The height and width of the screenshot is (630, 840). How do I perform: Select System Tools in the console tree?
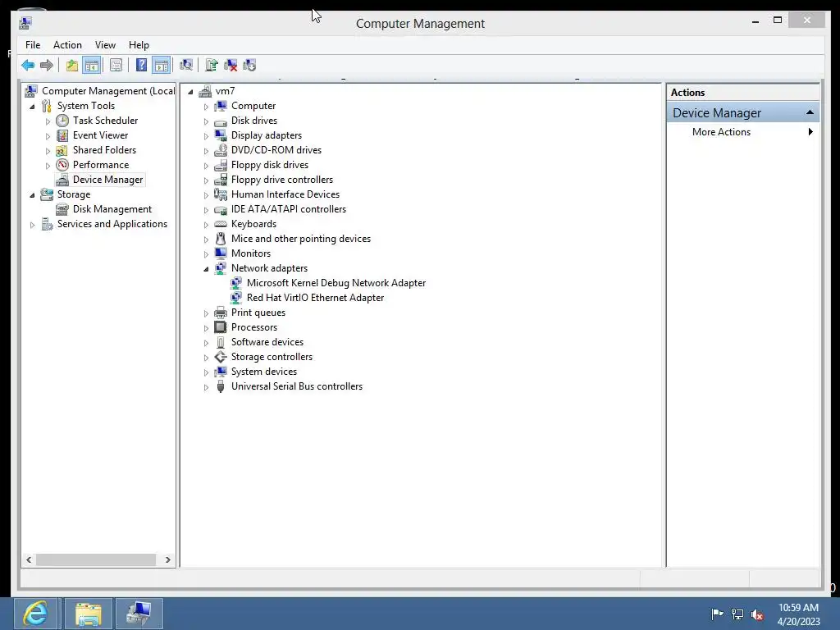tap(85, 106)
